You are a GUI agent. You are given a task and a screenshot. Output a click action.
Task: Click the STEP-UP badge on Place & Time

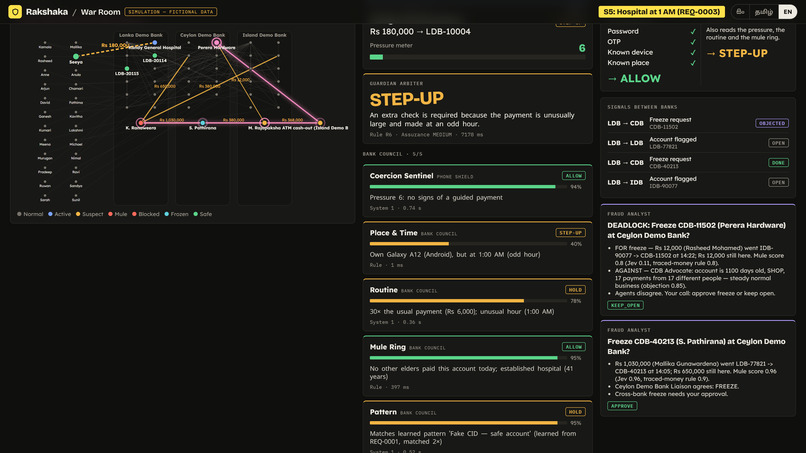coord(571,232)
